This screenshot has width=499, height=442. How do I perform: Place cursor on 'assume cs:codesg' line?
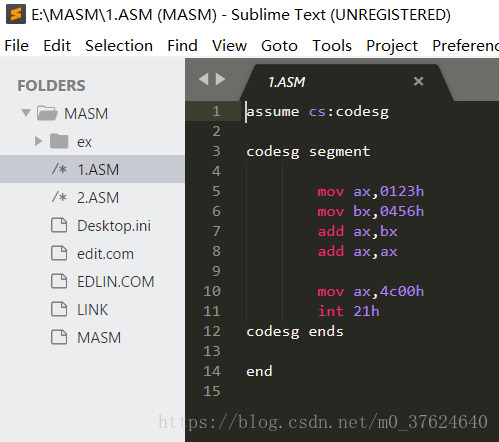click(x=317, y=112)
